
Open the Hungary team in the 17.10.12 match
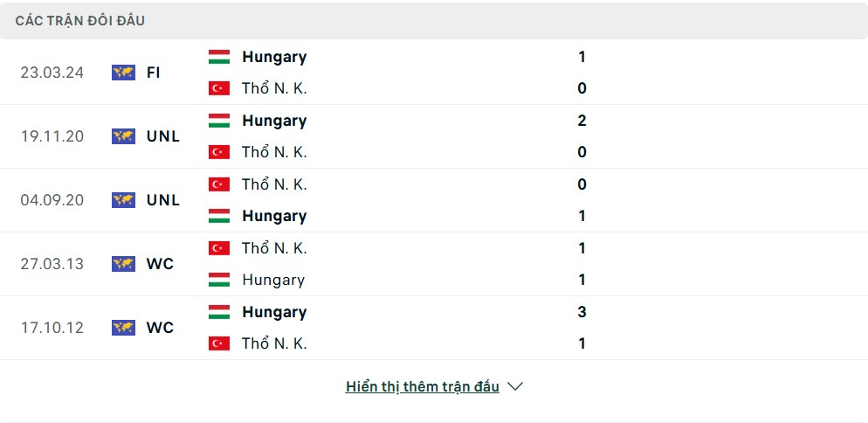[274, 312]
